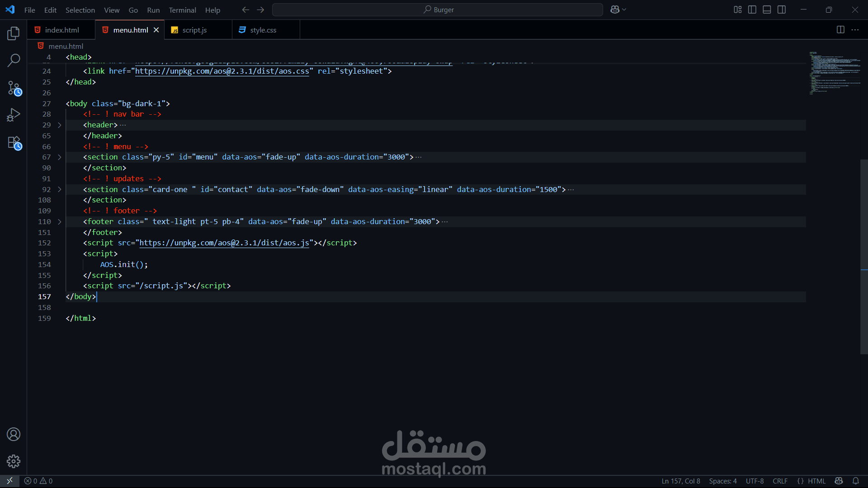This screenshot has width=868, height=488.
Task: Open Run and Debug view
Action: [14, 115]
